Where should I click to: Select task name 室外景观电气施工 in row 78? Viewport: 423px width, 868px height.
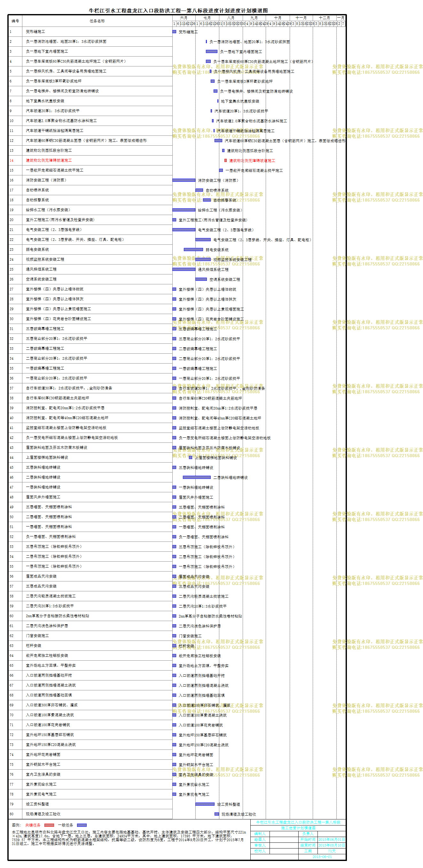click(41, 794)
